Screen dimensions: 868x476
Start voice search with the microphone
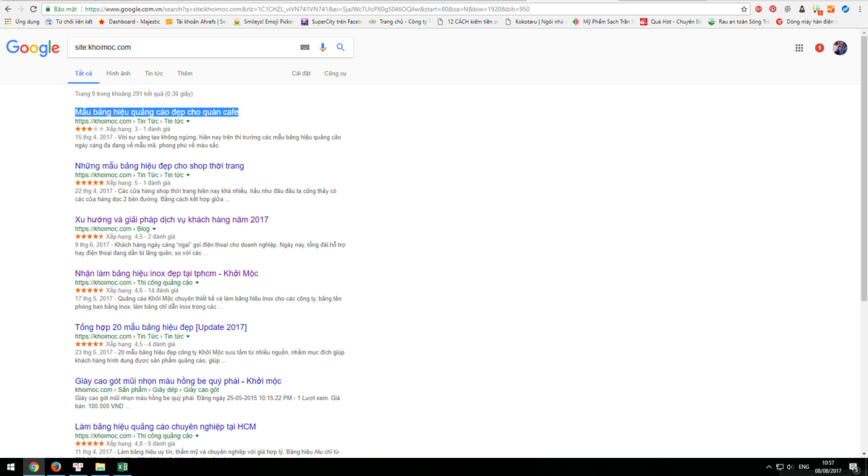pos(323,48)
